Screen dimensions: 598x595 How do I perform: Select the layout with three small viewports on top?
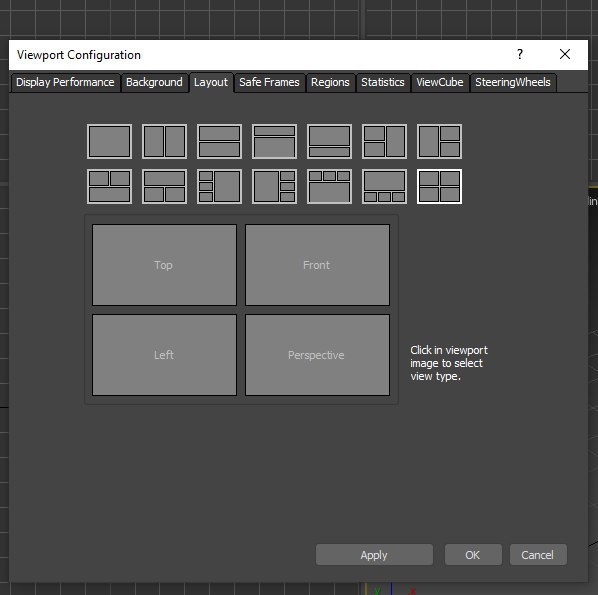(329, 187)
